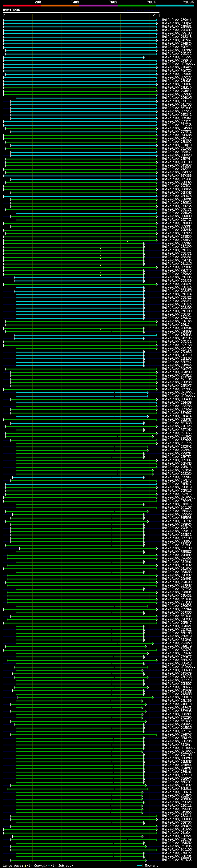Click the query end position 266
The width and height of the screenshot is (197, 868).
[x=155, y=15]
